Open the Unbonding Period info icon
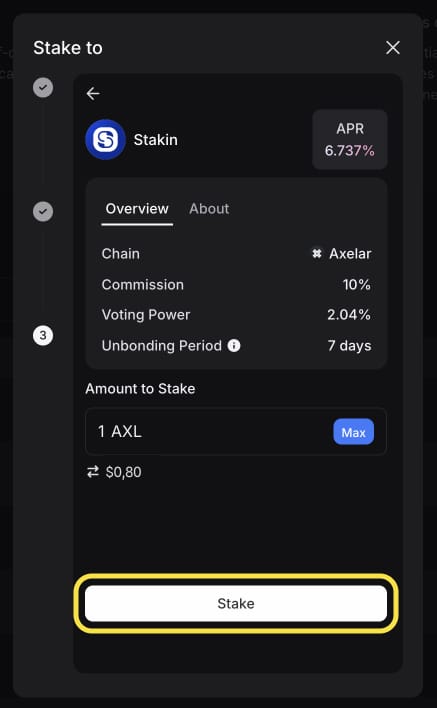 click(234, 345)
